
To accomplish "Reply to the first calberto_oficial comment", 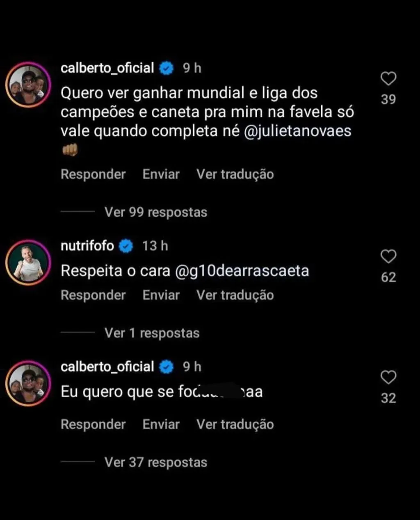I will [x=93, y=174].
